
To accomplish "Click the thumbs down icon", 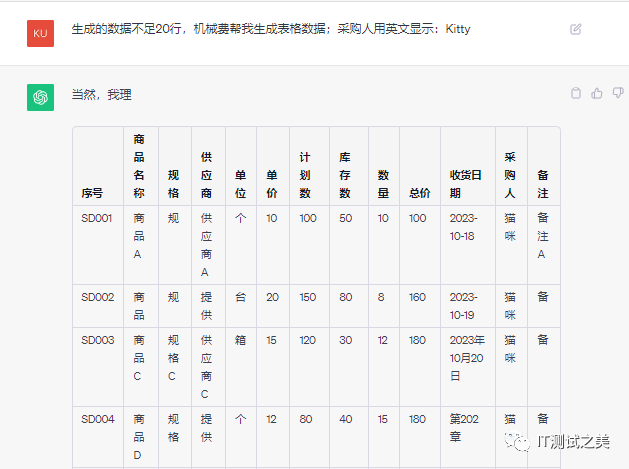I will 617,93.
